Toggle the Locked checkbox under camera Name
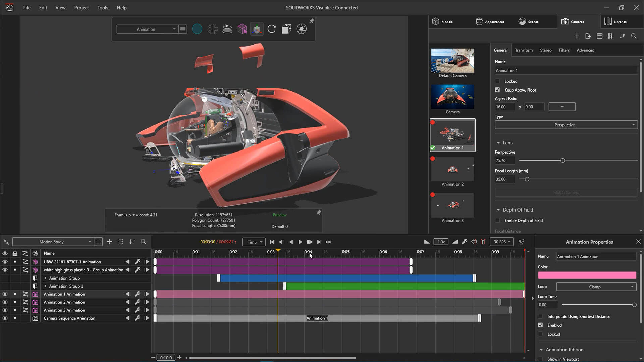The height and width of the screenshot is (362, 644). pyautogui.click(x=497, y=81)
